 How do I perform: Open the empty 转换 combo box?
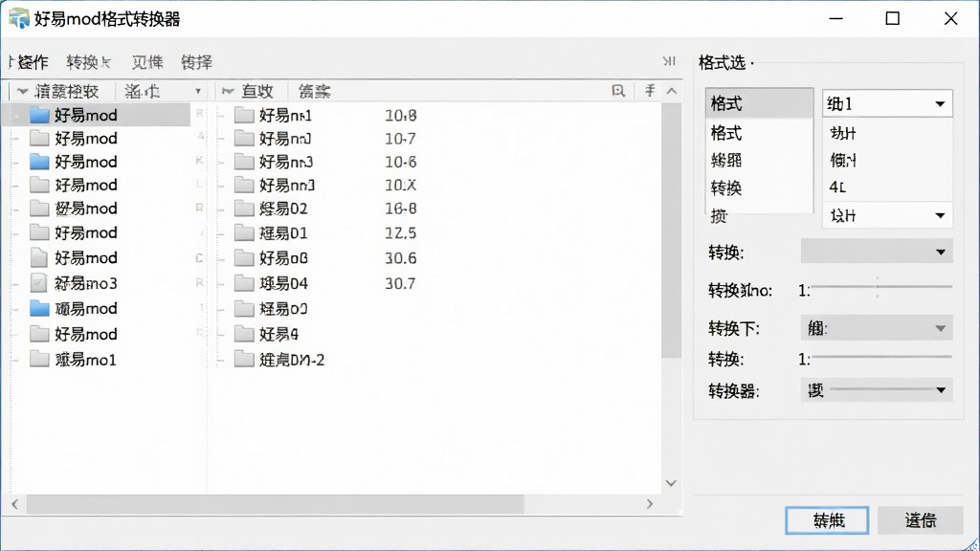pyautogui.click(x=877, y=252)
